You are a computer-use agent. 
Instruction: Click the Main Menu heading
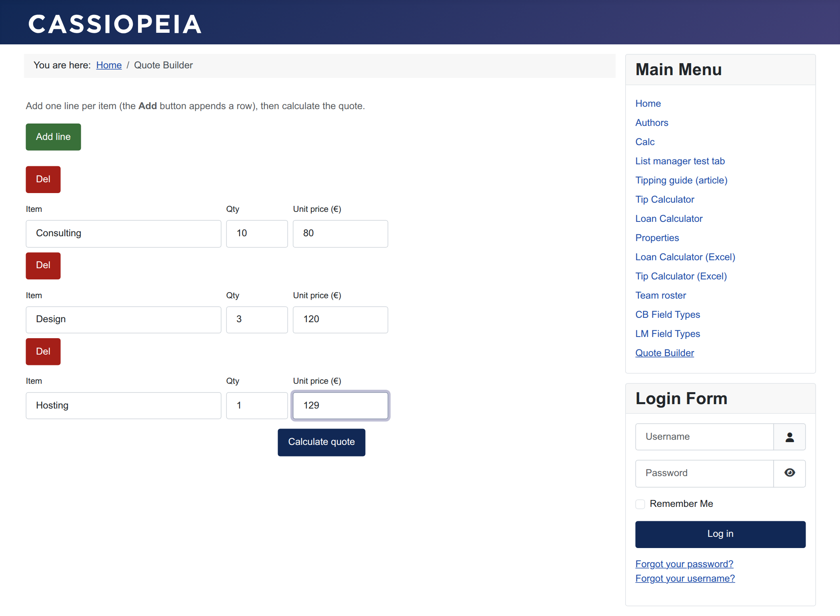point(678,70)
